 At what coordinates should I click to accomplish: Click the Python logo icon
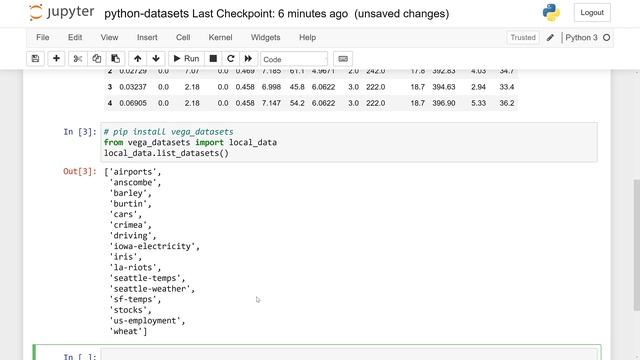coord(551,13)
